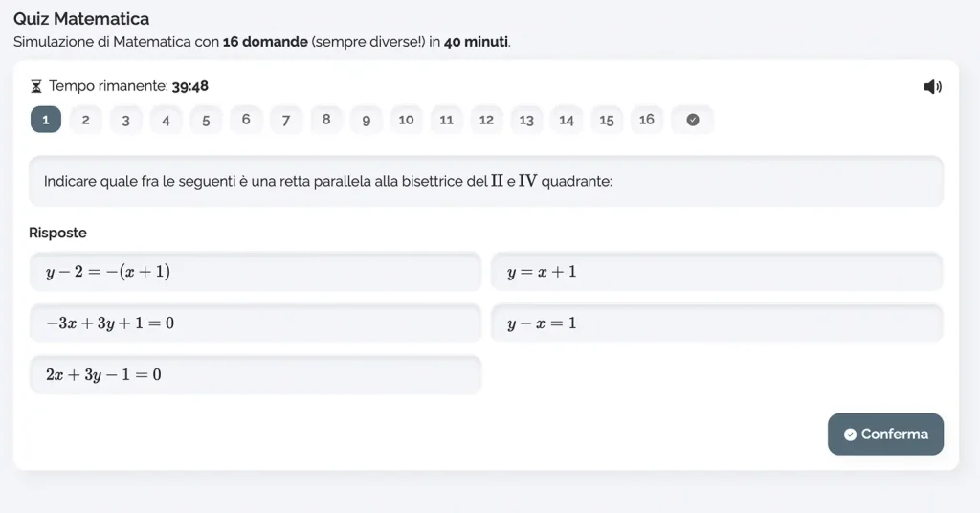
Task: Click the finish checkmark after question 16
Action: (x=693, y=120)
